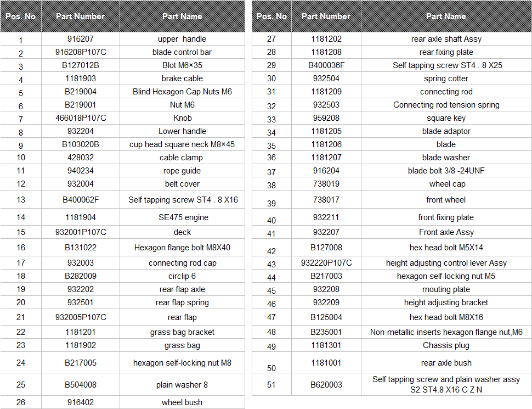Select 'height adjusting control lever Assy' cell
Viewport: 532px width, 409px height.
(x=446, y=262)
